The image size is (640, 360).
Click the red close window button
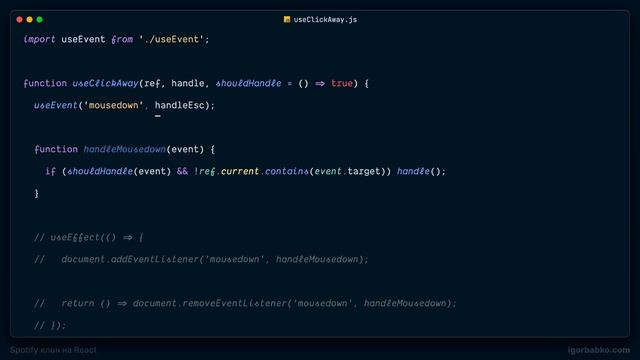click(19, 19)
